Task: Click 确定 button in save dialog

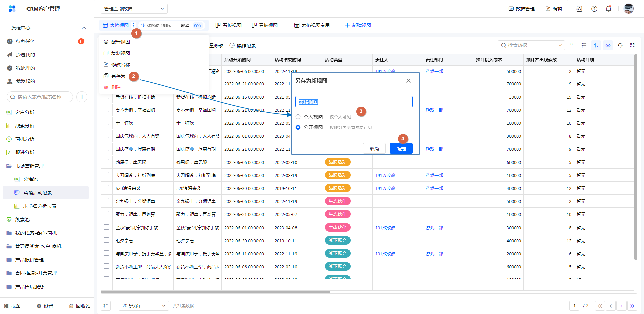Action: (x=401, y=149)
